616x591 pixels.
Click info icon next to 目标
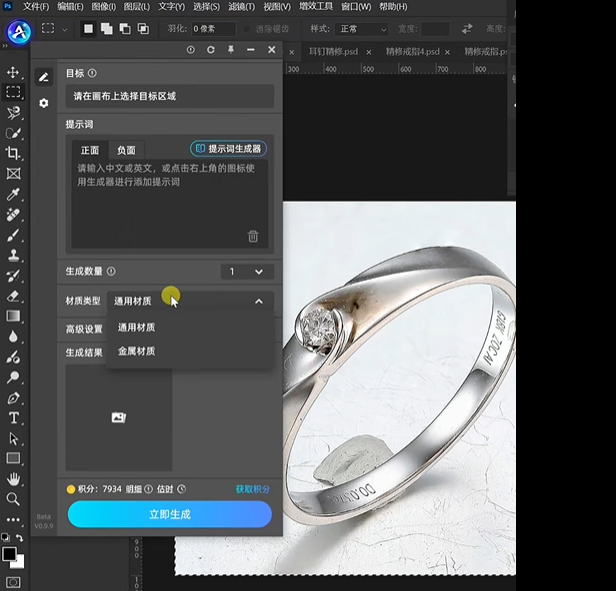[x=92, y=73]
